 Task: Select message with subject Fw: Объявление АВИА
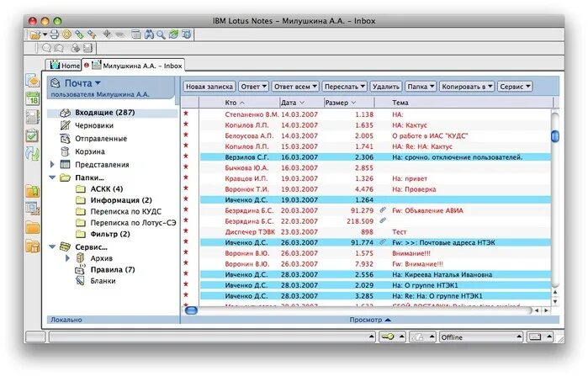pos(375,210)
